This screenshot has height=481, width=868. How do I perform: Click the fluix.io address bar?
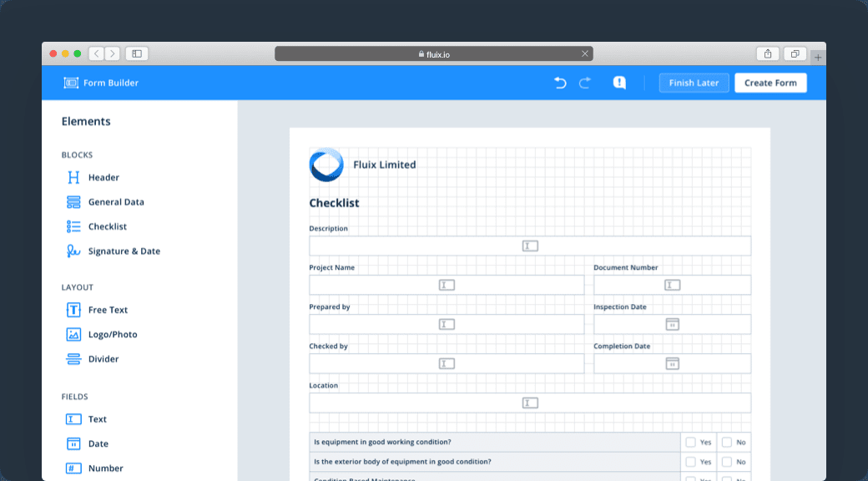433,53
